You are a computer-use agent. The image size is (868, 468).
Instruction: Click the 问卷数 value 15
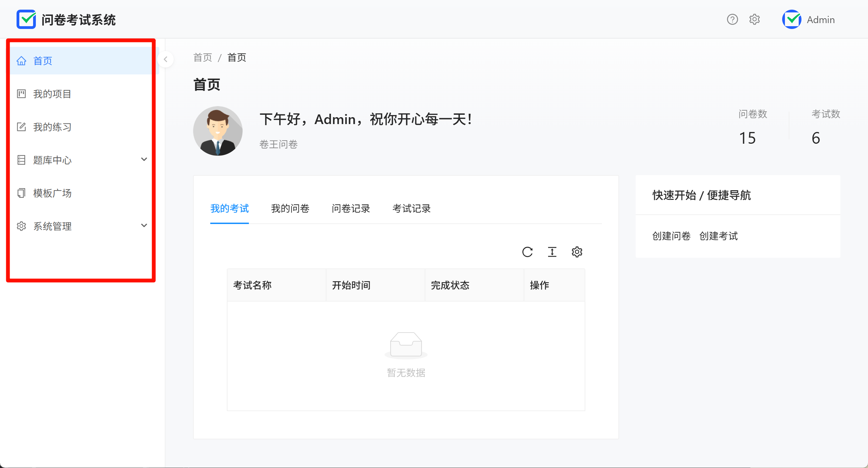[x=747, y=138]
